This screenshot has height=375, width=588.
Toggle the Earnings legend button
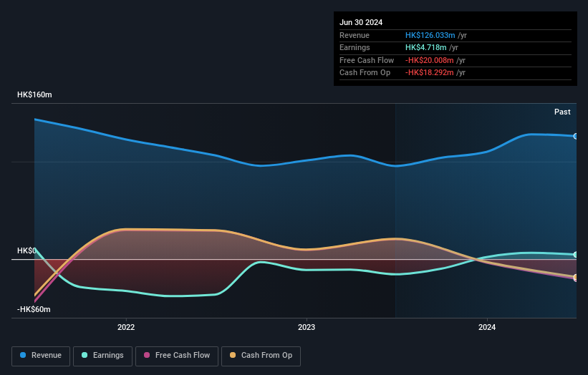click(102, 356)
